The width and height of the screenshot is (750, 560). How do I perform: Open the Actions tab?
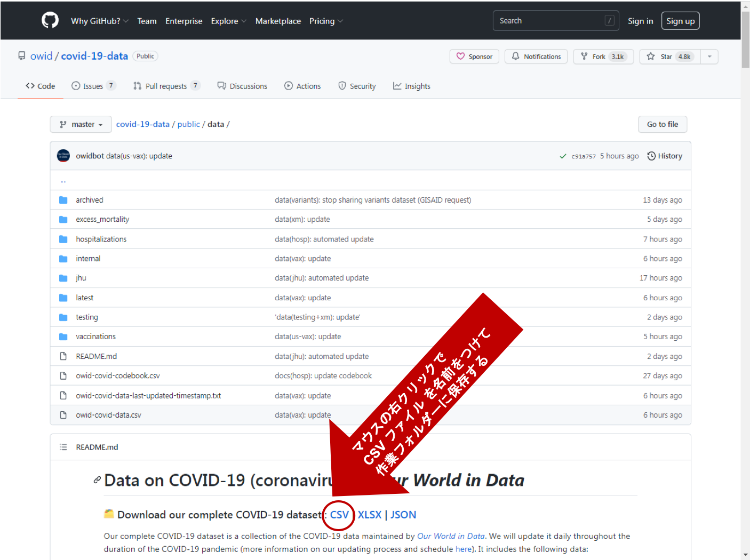click(302, 86)
